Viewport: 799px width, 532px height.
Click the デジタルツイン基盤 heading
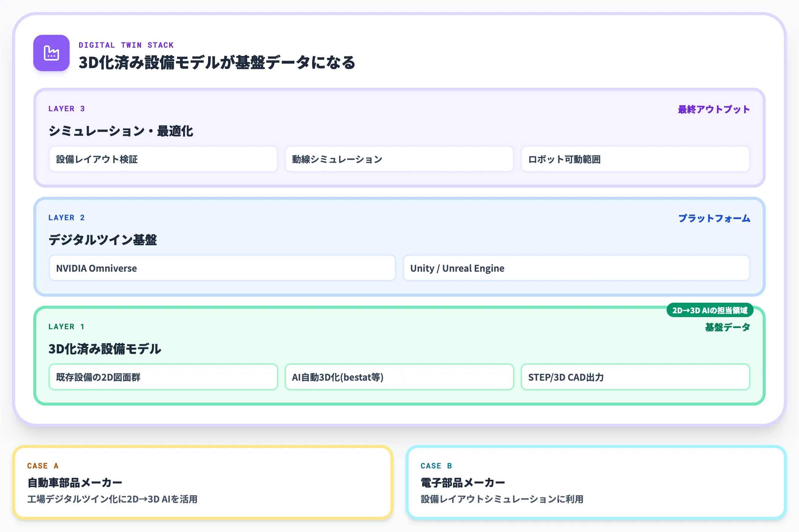pyautogui.click(x=103, y=240)
